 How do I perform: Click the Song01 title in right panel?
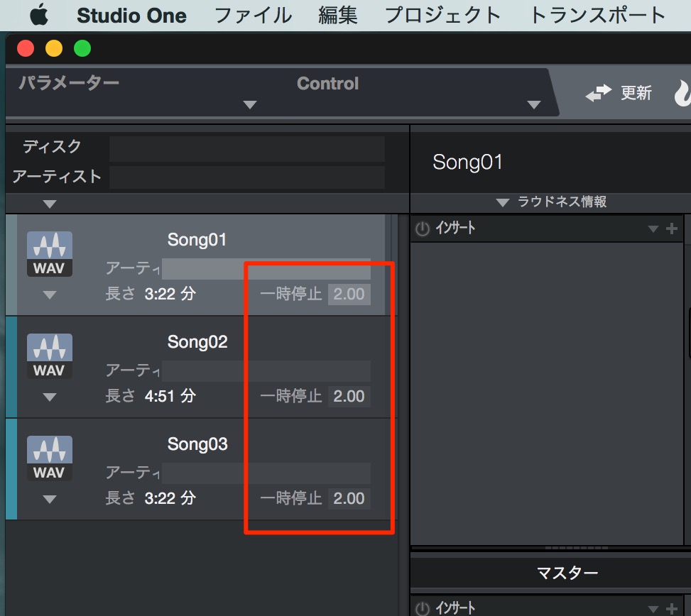coord(467,163)
